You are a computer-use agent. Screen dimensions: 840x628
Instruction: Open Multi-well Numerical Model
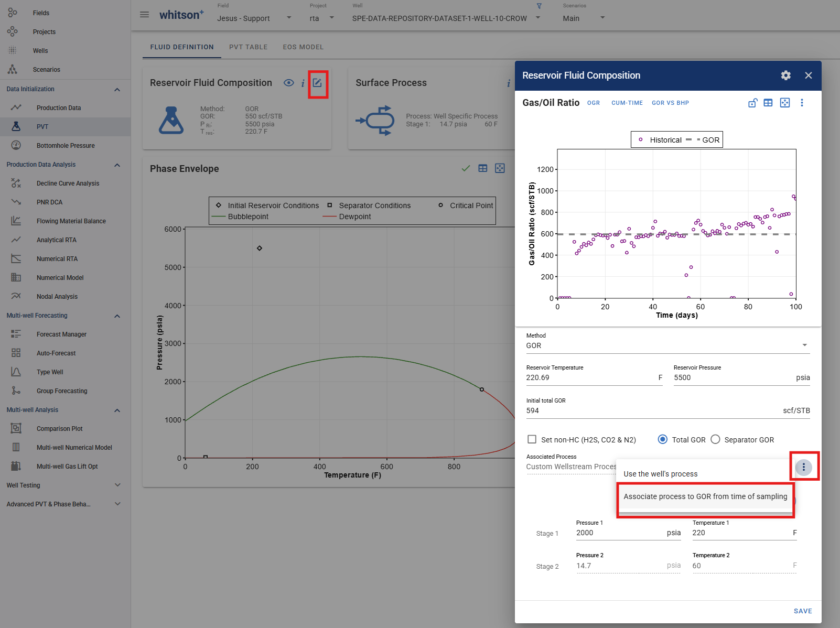point(74,448)
